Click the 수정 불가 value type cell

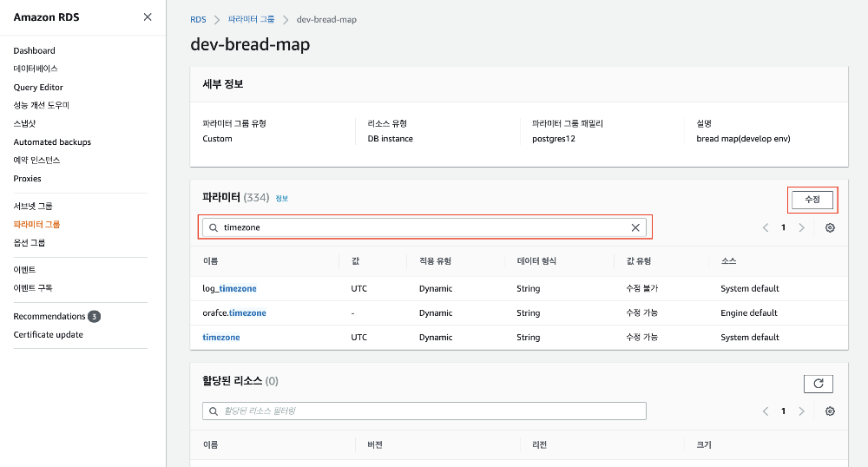click(x=642, y=289)
